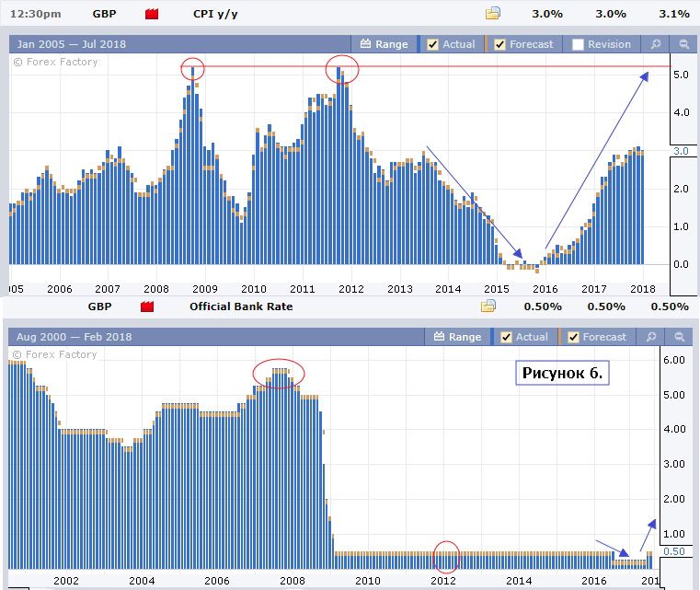Open the CPI y/y detail folder icon

click(493, 14)
